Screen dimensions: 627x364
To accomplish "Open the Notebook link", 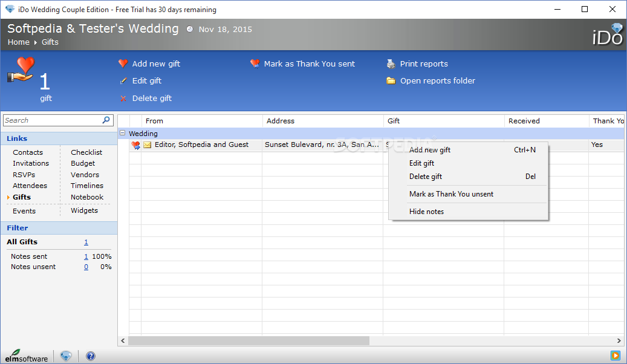I will [87, 197].
